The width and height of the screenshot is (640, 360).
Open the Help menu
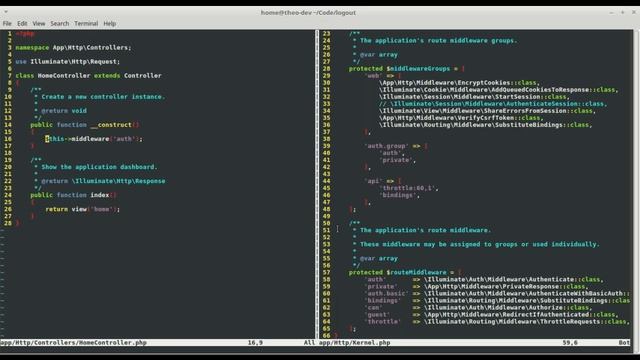109,24
